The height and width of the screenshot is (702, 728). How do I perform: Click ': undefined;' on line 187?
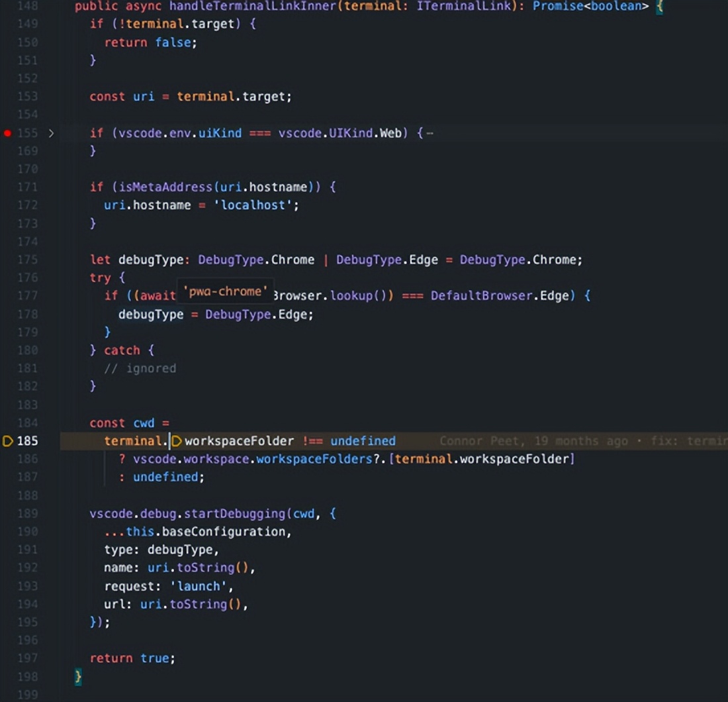tap(161, 477)
